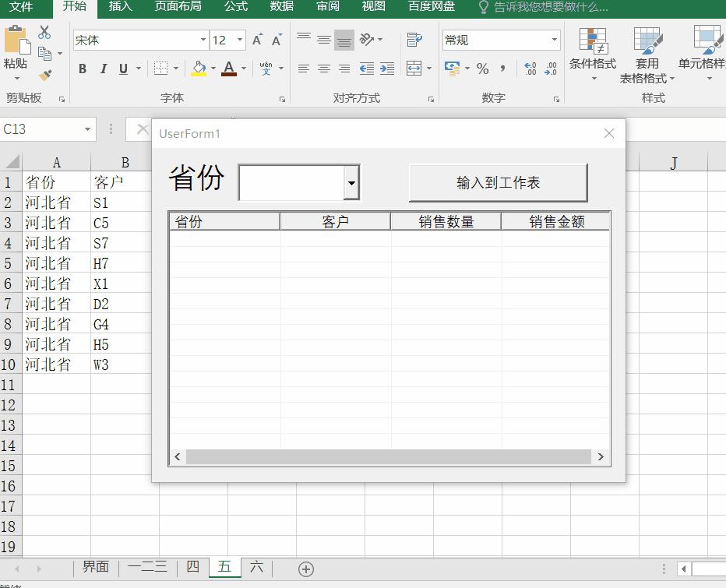Click the Comma style icon

[x=503, y=69]
